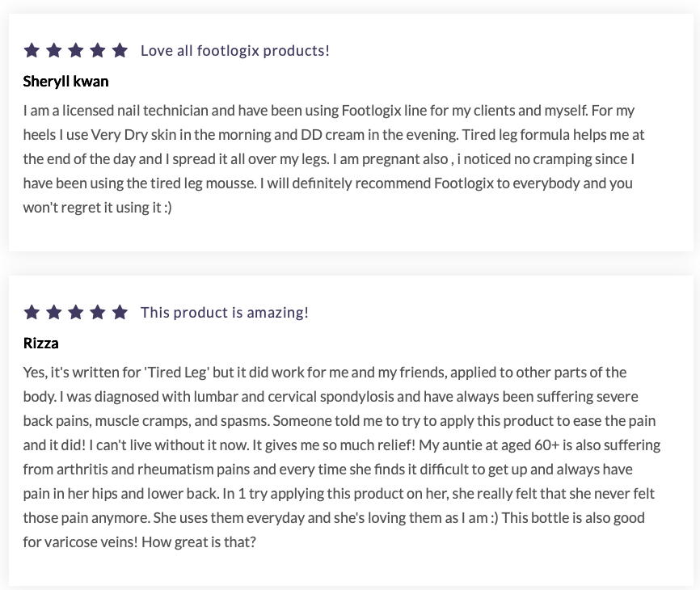Click text 'won't regret it using it :)'
Screen dimensions: 700x590
97,207
